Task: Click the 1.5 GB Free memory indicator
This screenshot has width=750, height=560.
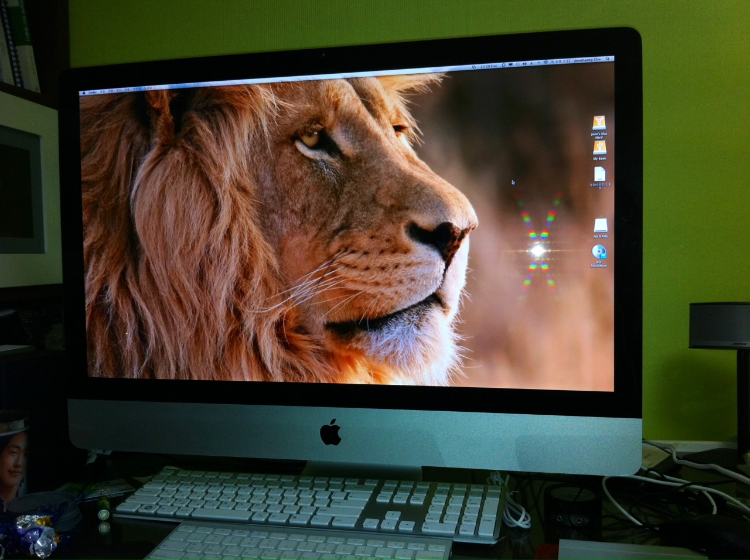Action: 487,66
